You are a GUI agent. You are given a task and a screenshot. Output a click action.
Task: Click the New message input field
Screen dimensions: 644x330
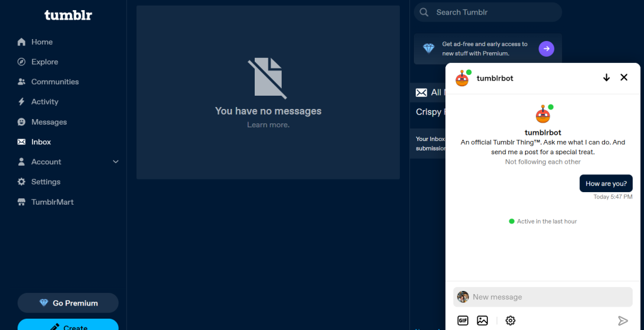pos(543,297)
